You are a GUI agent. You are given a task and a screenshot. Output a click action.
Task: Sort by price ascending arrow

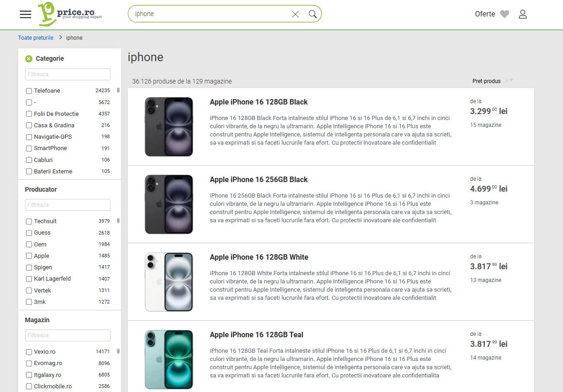[x=507, y=81]
